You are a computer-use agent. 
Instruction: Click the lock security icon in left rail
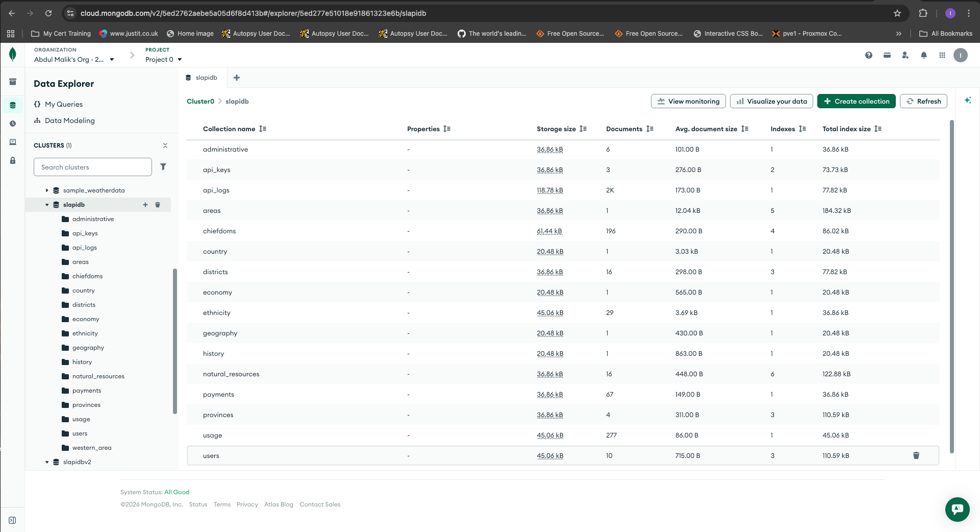pyautogui.click(x=13, y=160)
